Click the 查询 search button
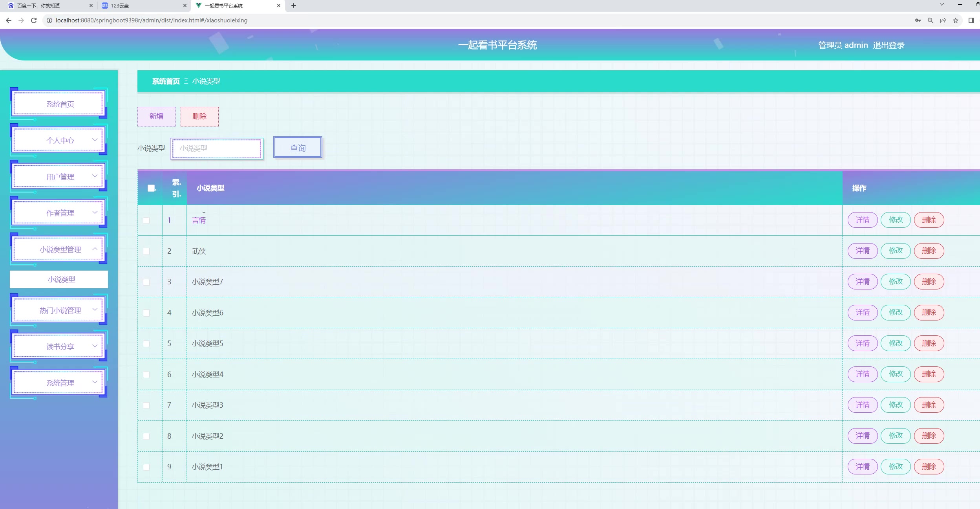The height and width of the screenshot is (509, 980). click(x=298, y=148)
